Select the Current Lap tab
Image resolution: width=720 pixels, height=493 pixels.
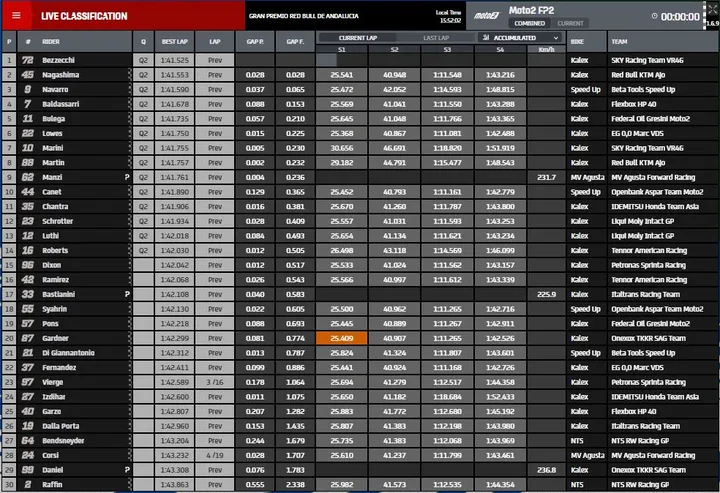pos(357,38)
